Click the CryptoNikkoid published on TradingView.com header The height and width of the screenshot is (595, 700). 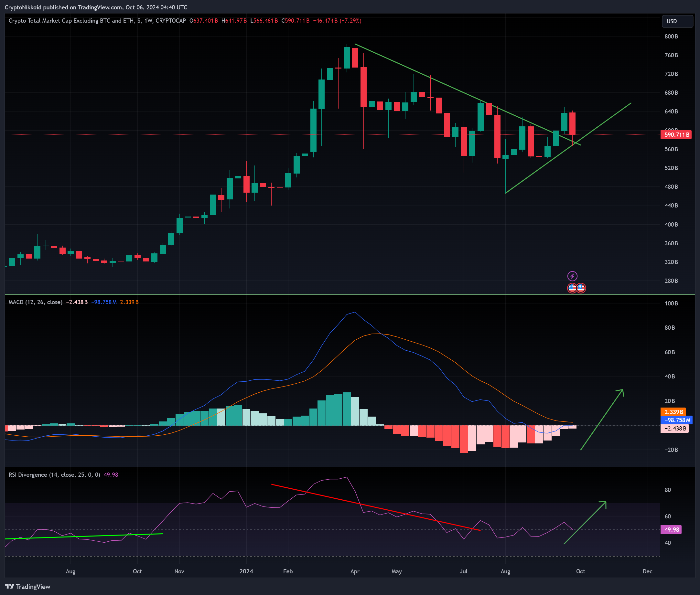[96, 7]
